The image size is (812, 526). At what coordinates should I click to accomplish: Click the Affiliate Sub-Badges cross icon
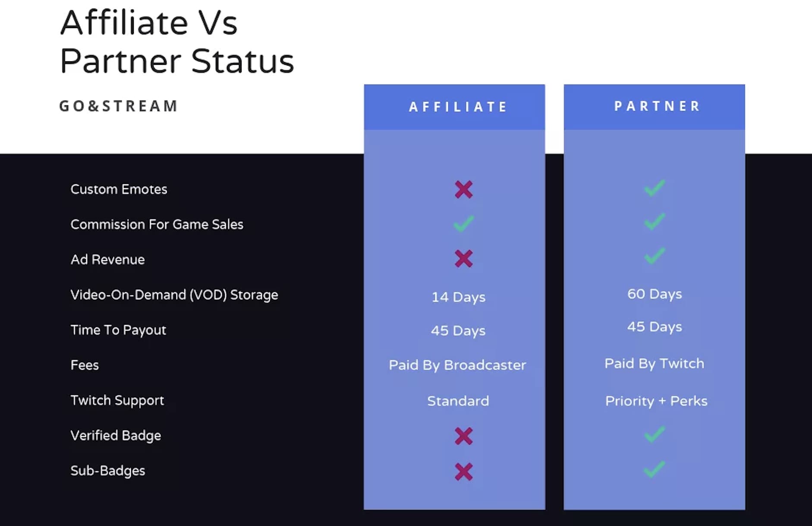click(x=463, y=472)
